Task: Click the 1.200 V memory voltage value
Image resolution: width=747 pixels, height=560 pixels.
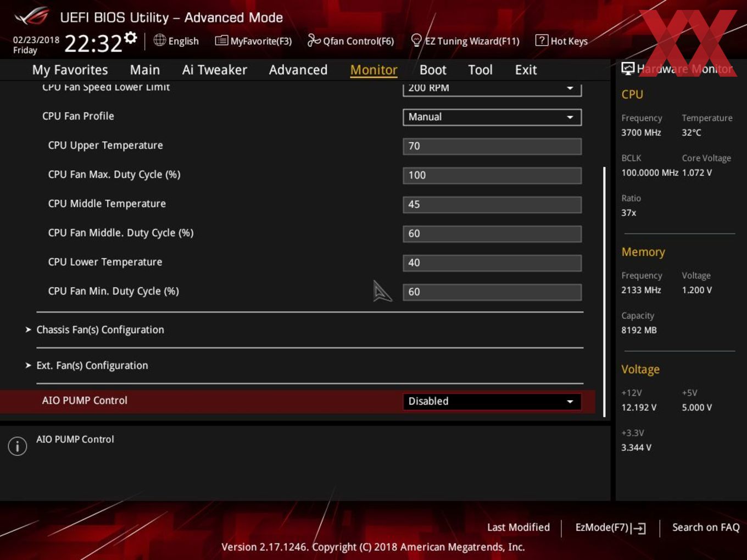Action: pos(697,290)
